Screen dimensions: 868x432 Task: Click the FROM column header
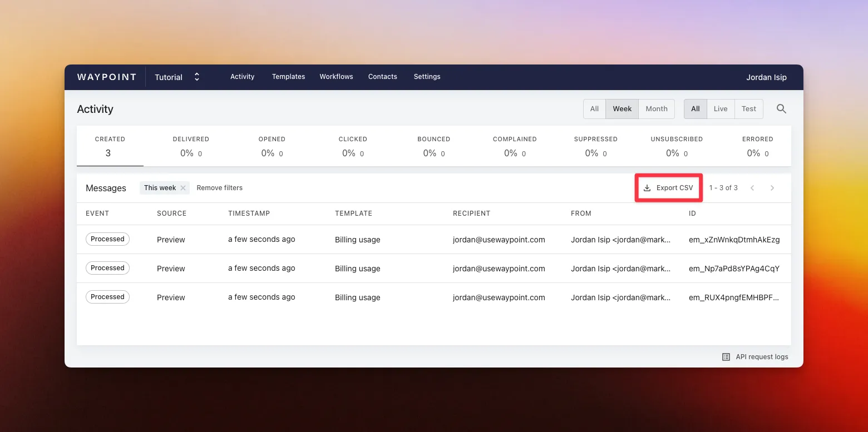click(x=581, y=213)
